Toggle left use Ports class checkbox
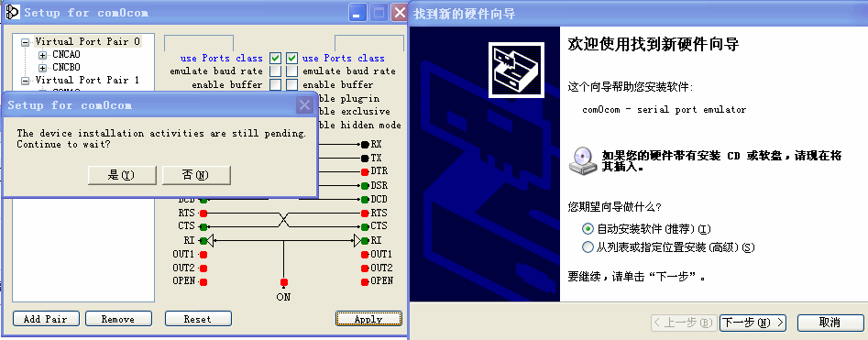This screenshot has width=868, height=340. (x=275, y=58)
